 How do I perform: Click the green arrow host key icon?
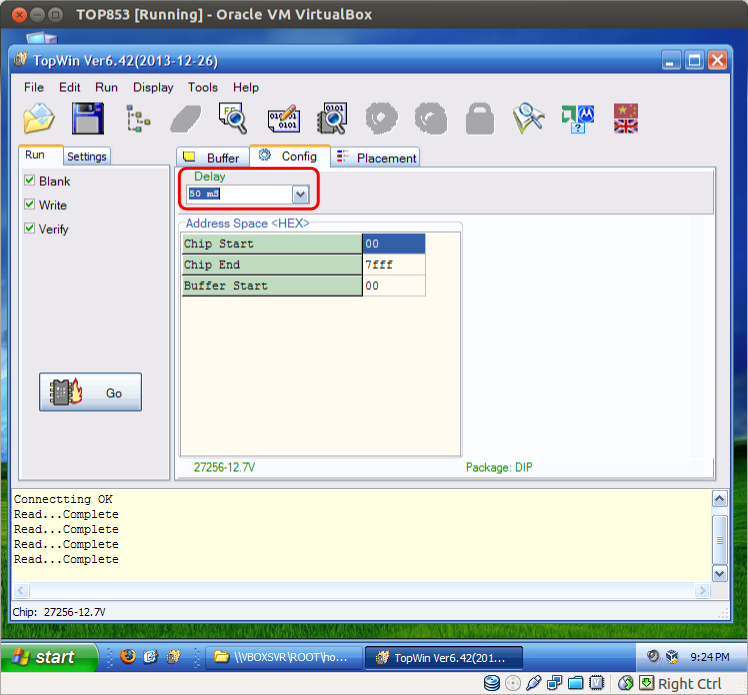pos(646,683)
